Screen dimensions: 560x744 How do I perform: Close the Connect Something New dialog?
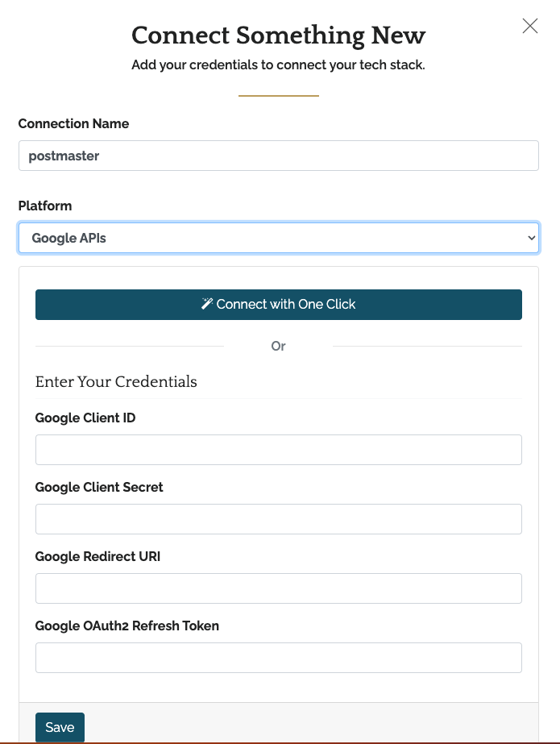(x=529, y=26)
